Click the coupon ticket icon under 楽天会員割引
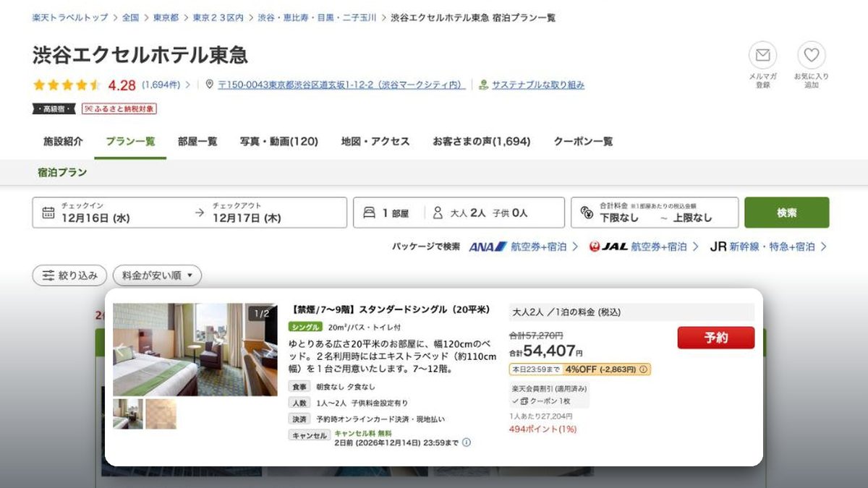The image size is (868, 488). 524,401
